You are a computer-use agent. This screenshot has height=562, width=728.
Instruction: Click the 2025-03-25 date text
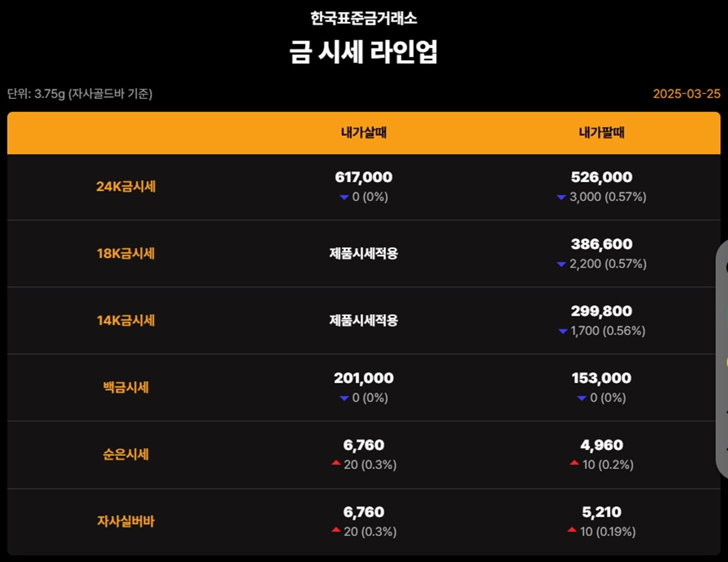686,94
